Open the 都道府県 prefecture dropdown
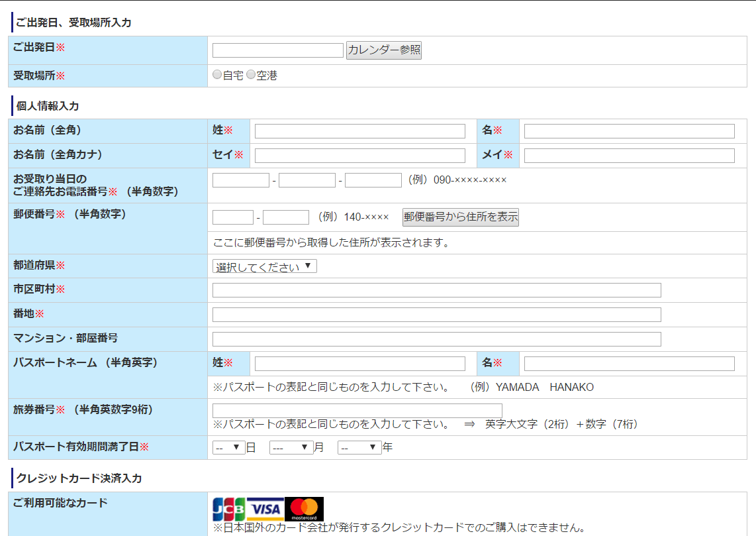Image resolution: width=756 pixels, height=536 pixels. pyautogui.click(x=265, y=266)
